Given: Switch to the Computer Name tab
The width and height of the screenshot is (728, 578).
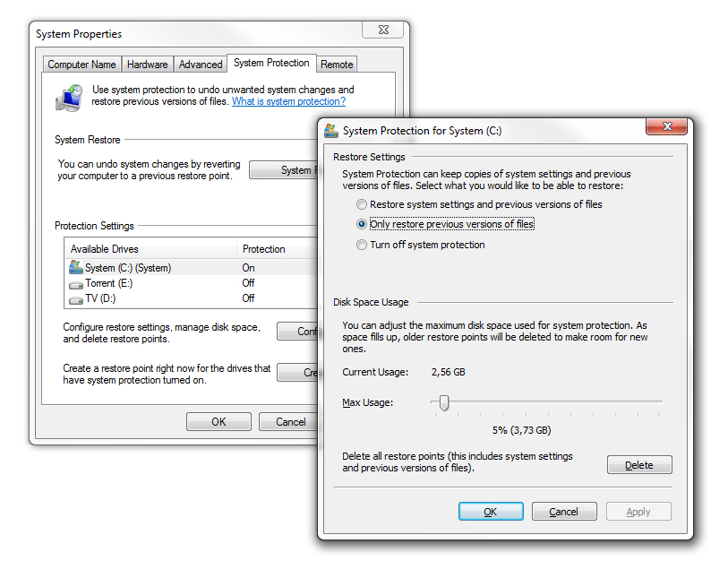Looking at the screenshot, I should click(81, 65).
